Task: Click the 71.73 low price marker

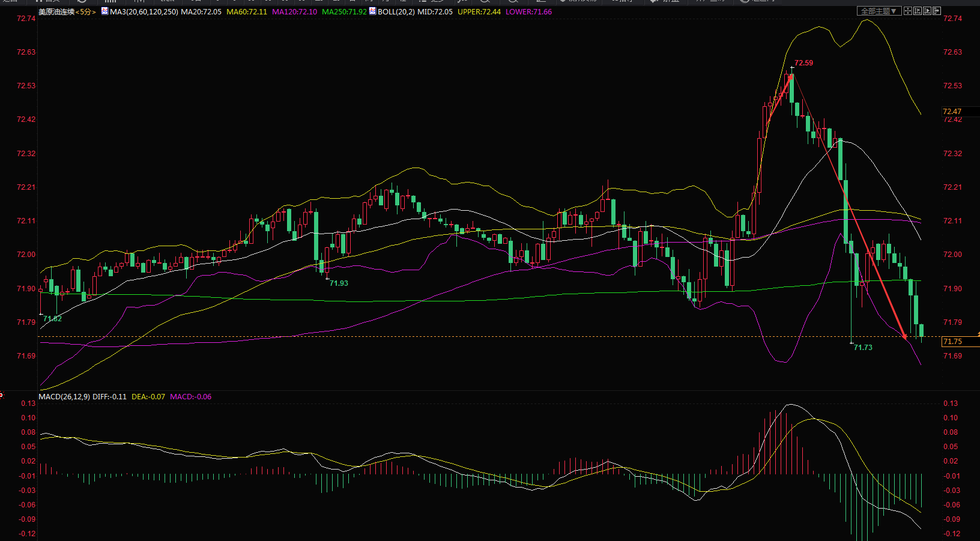Action: pyautogui.click(x=863, y=348)
